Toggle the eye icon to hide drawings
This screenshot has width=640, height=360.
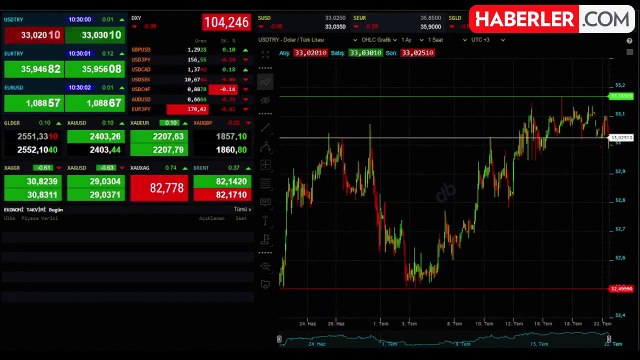(x=265, y=100)
